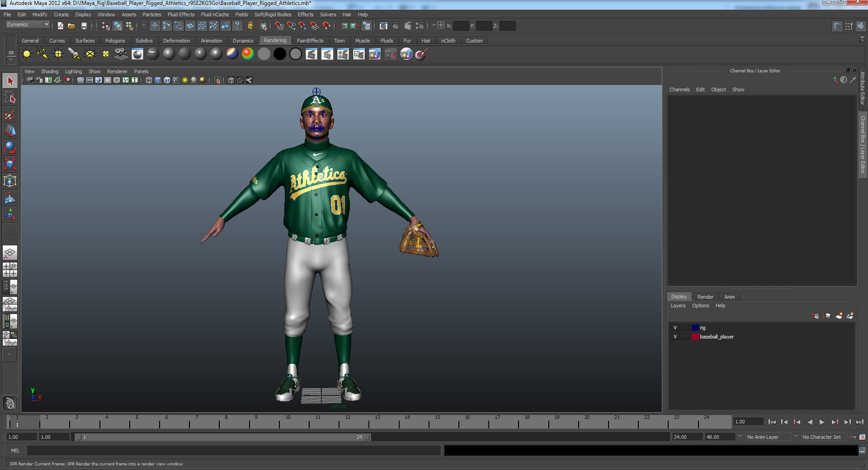Activate the Rotate tool sphere icon

click(10, 148)
